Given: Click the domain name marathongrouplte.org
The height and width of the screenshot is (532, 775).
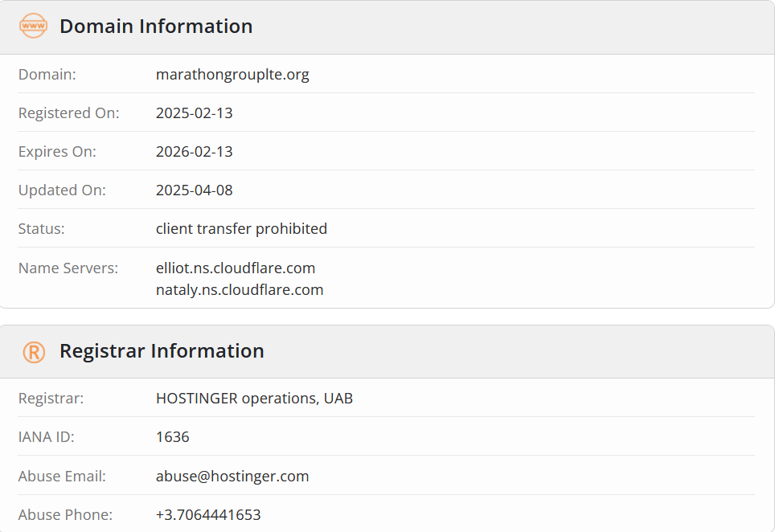Looking at the screenshot, I should tap(232, 75).
